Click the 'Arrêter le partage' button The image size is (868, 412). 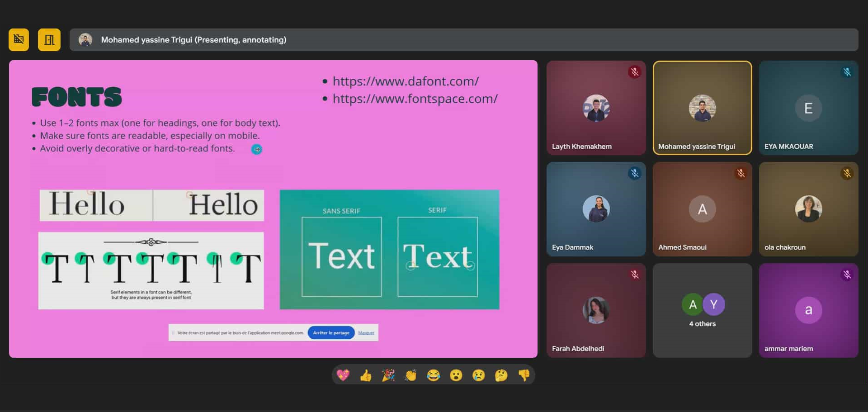point(331,333)
